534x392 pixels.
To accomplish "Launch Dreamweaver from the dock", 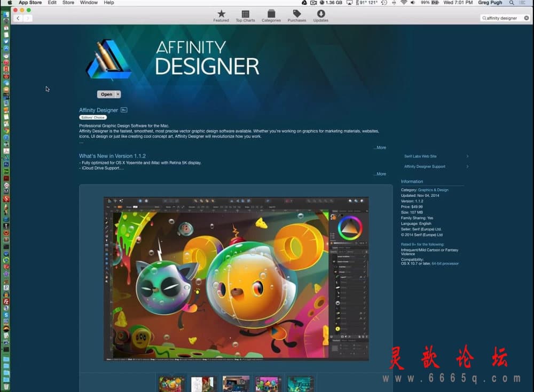I will coord(6,172).
